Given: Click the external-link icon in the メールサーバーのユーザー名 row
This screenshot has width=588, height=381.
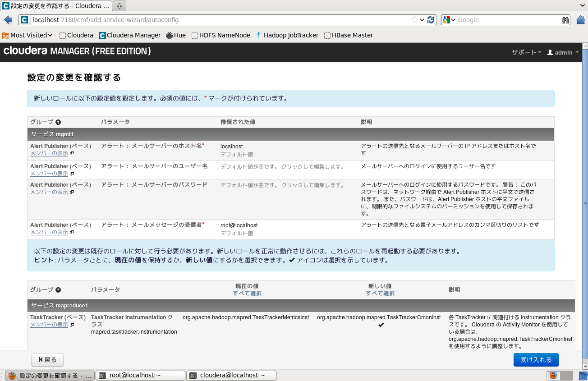Looking at the screenshot, I should coord(72,174).
